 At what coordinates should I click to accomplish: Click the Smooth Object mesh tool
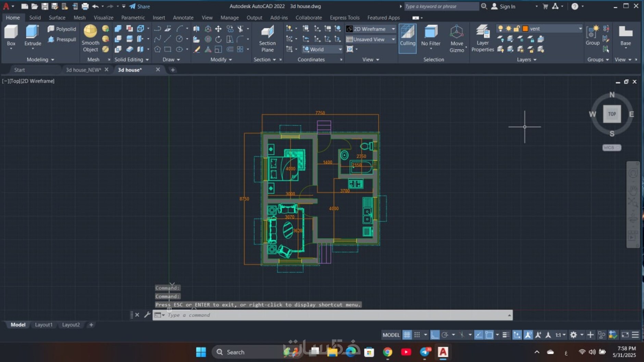(x=90, y=38)
